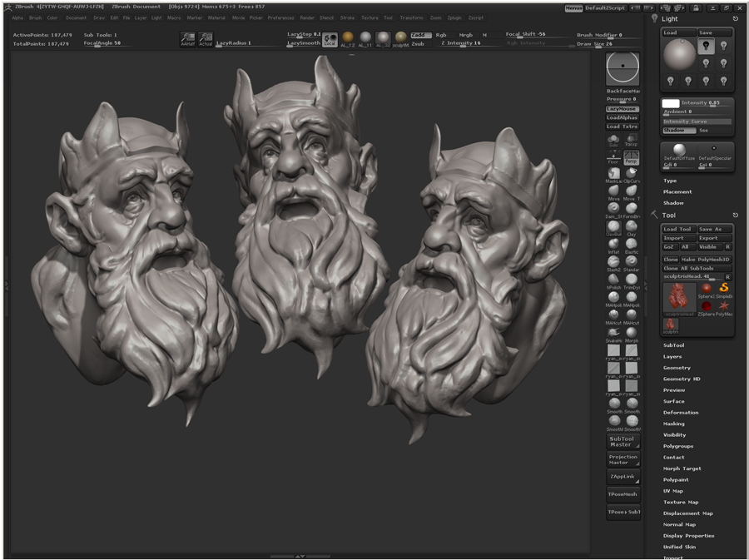Expand the Polygroups section
Viewport: 749px width, 560px height.
click(678, 446)
